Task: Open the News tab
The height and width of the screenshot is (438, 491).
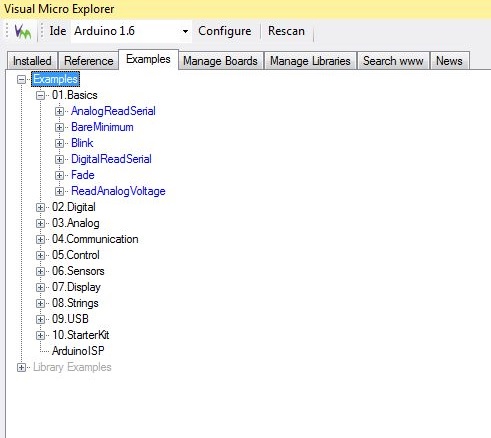Action: tap(449, 61)
